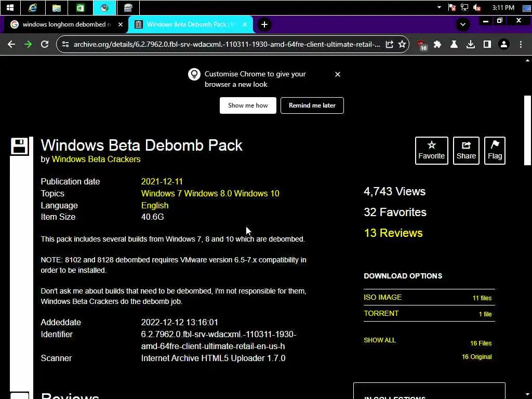
Task: Bookmark this page with the star
Action: tap(402, 45)
